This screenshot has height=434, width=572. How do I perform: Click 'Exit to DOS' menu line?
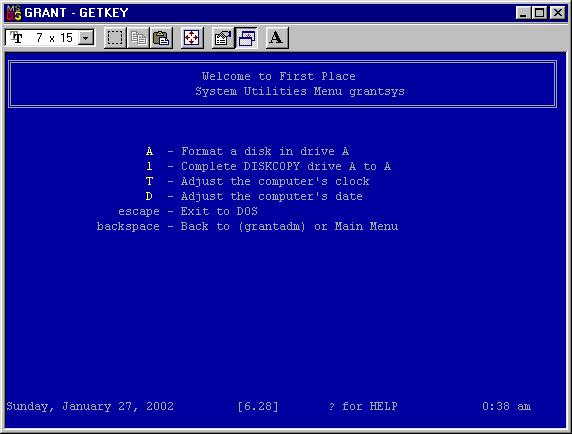click(188, 211)
